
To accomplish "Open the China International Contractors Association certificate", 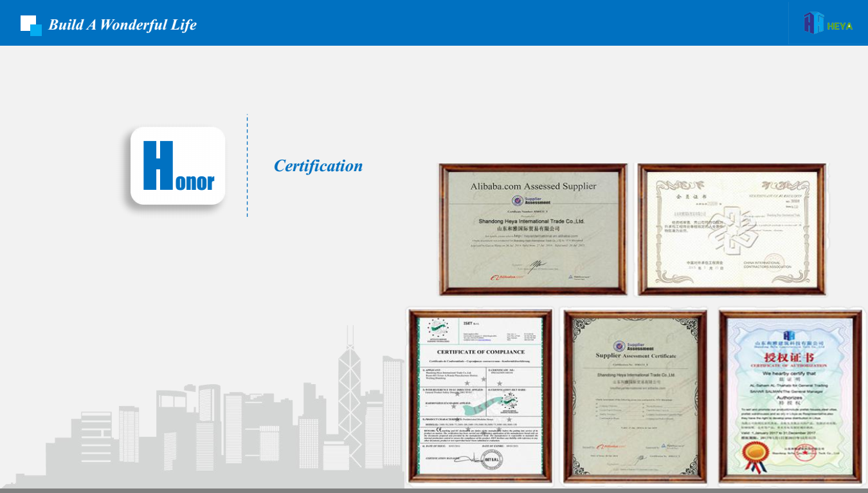I will (731, 229).
